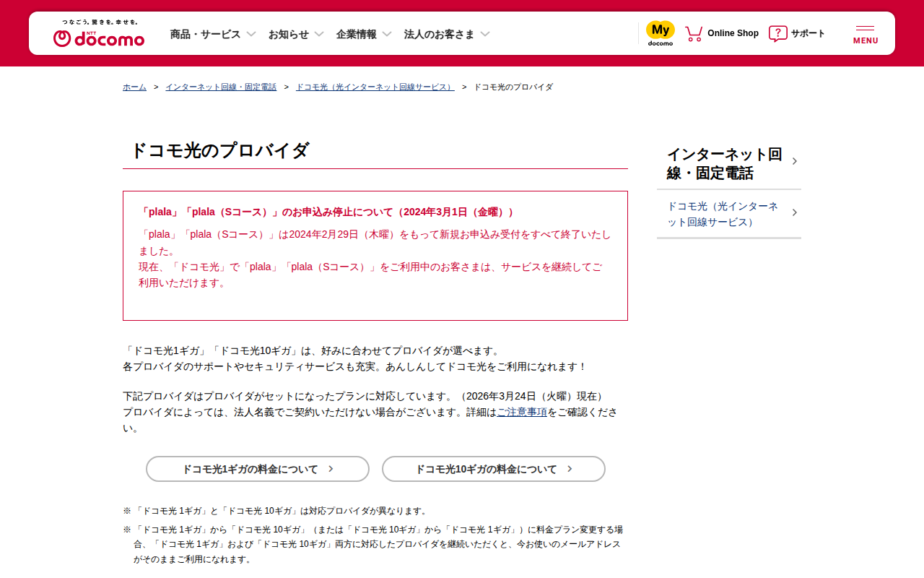
Task: Click the サポート text label
Action: (808, 33)
